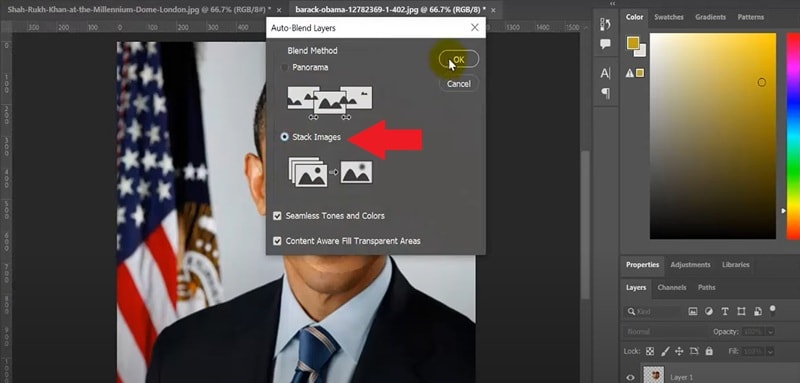The image size is (800, 383).
Task: Click Cancel in Auto-Blend Layers dialog
Action: click(459, 84)
